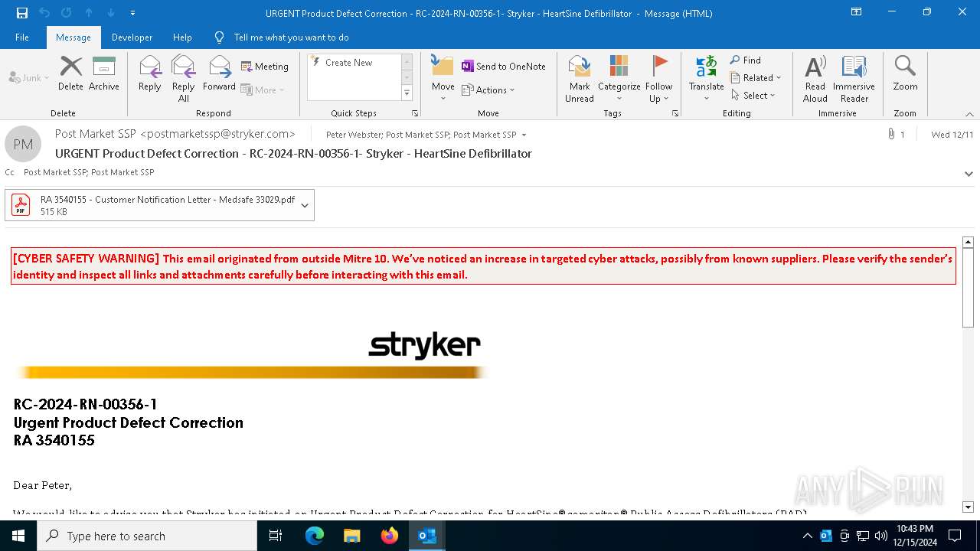
Task: Set a Follow Up flag
Action: (658, 78)
